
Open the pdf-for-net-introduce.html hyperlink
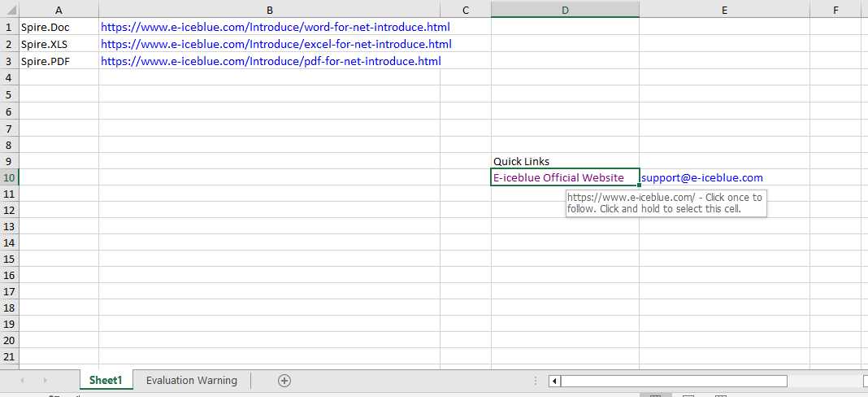271,61
